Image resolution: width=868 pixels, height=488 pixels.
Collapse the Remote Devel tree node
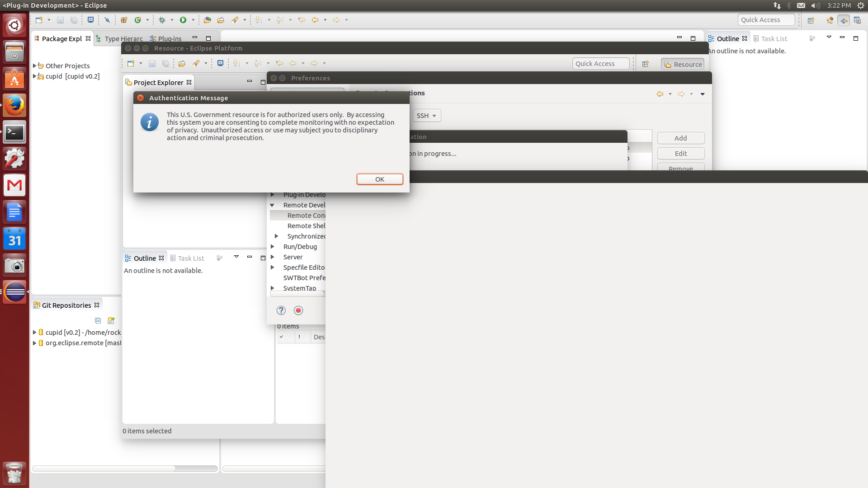pyautogui.click(x=272, y=205)
